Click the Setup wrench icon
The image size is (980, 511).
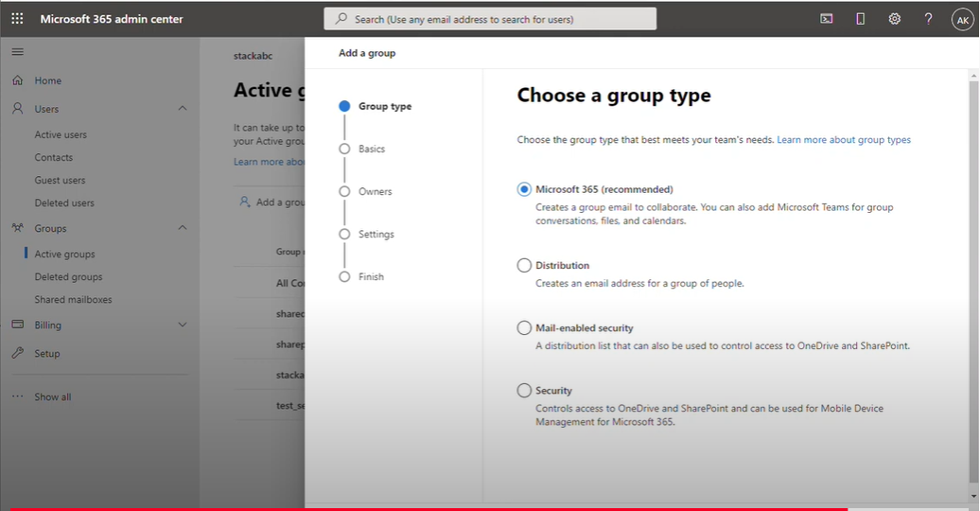tap(17, 353)
